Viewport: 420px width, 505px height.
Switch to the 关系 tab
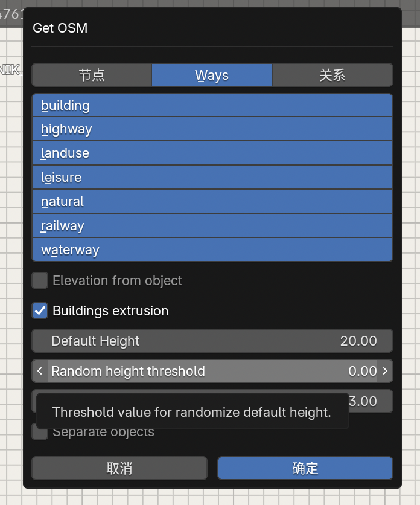[x=332, y=76]
